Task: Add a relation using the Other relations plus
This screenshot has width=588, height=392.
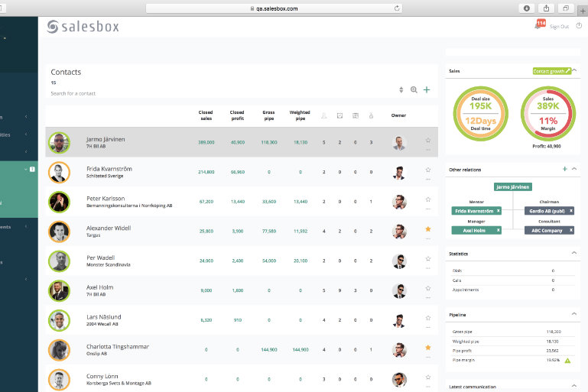Action: pos(564,169)
